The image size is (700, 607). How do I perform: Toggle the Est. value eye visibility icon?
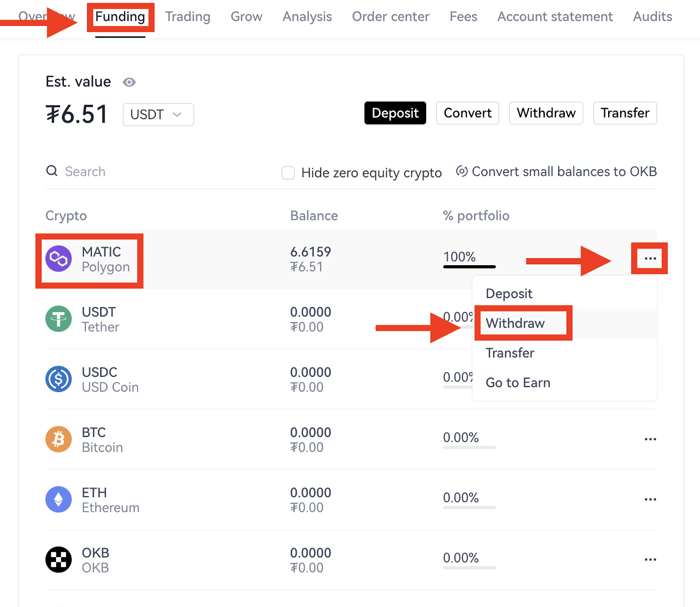click(129, 82)
